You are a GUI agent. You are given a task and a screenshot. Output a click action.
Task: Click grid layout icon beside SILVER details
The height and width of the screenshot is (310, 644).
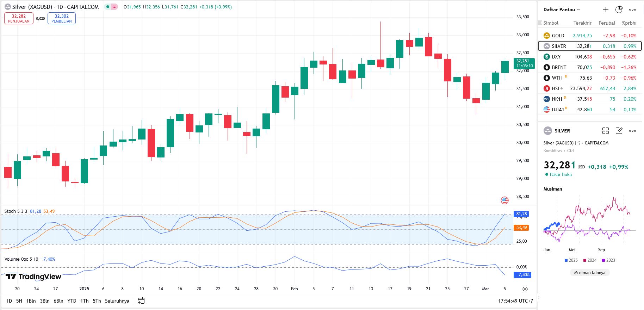tap(606, 131)
